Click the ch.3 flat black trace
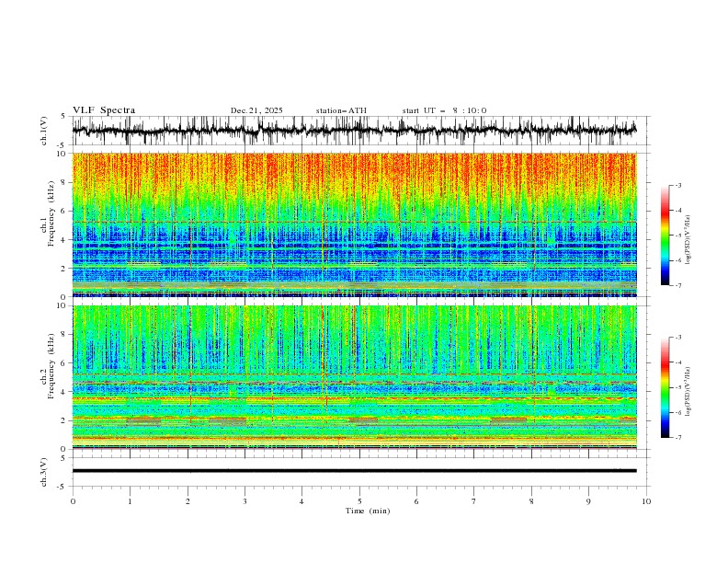 pyautogui.click(x=354, y=471)
